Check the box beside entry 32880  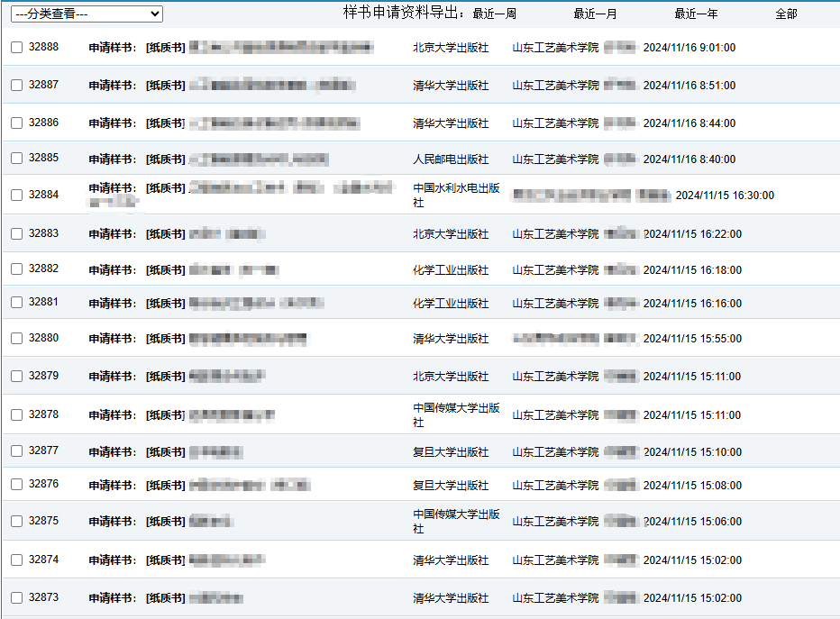pos(17,339)
